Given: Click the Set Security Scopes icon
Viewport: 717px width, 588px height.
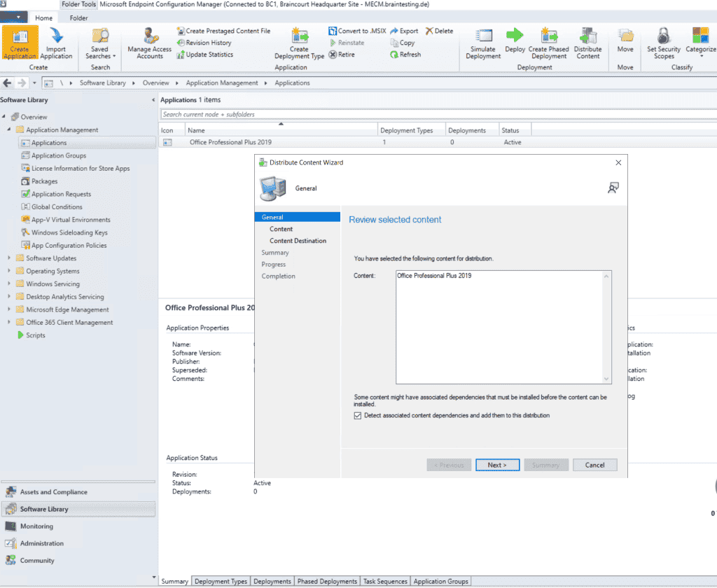Looking at the screenshot, I should point(663,42).
